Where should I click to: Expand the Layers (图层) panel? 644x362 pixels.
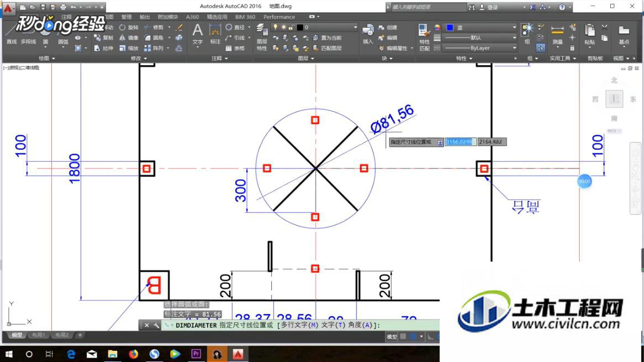coord(305,58)
